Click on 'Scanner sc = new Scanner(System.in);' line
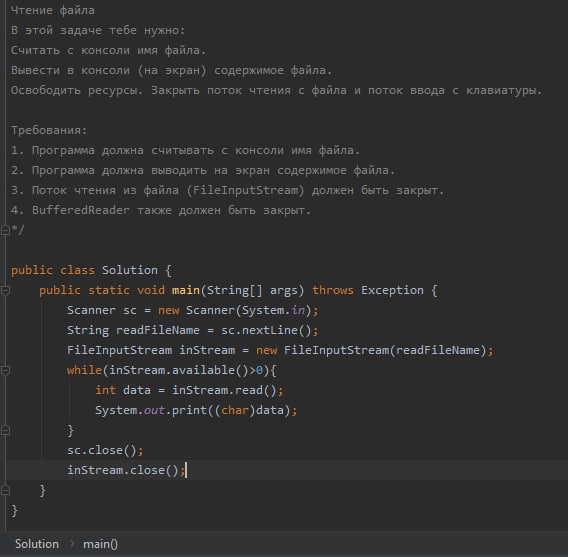The width and height of the screenshot is (568, 557). tap(192, 310)
